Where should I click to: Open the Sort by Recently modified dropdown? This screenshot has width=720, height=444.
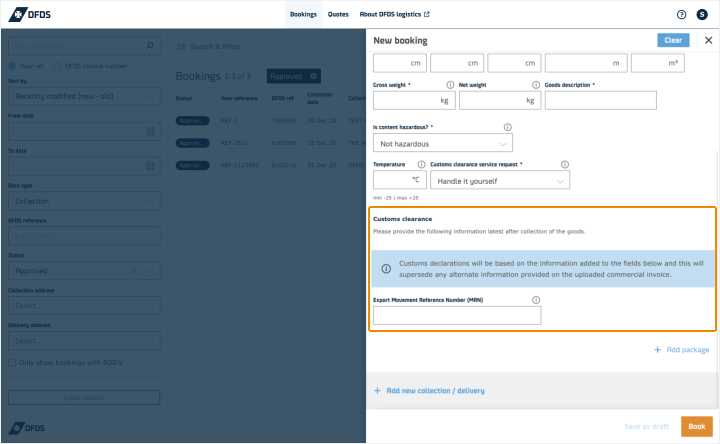(84, 96)
